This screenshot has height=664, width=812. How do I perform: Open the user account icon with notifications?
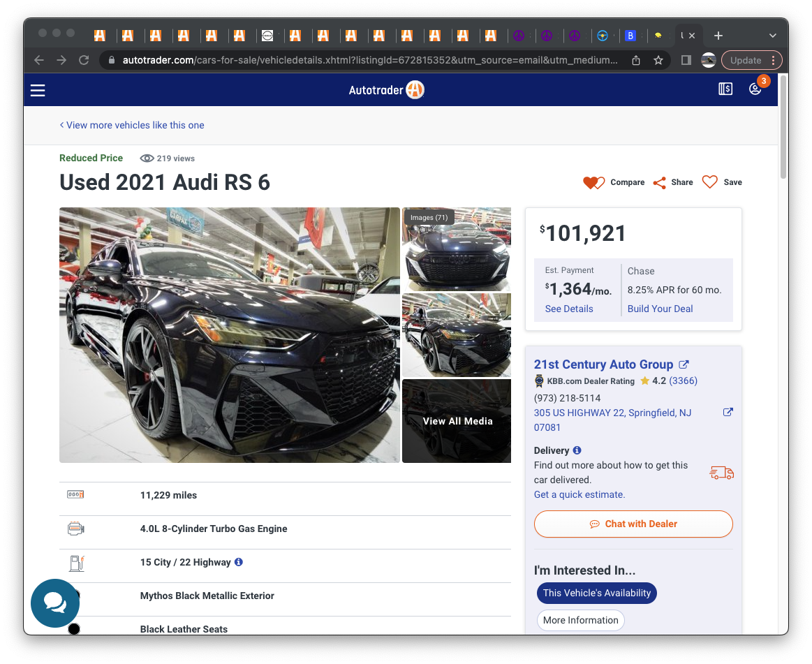pyautogui.click(x=755, y=89)
